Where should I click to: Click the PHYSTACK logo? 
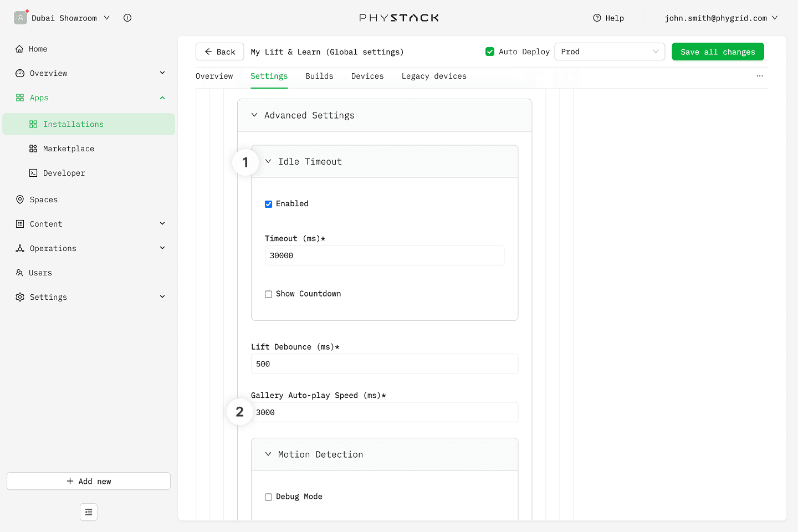click(399, 18)
